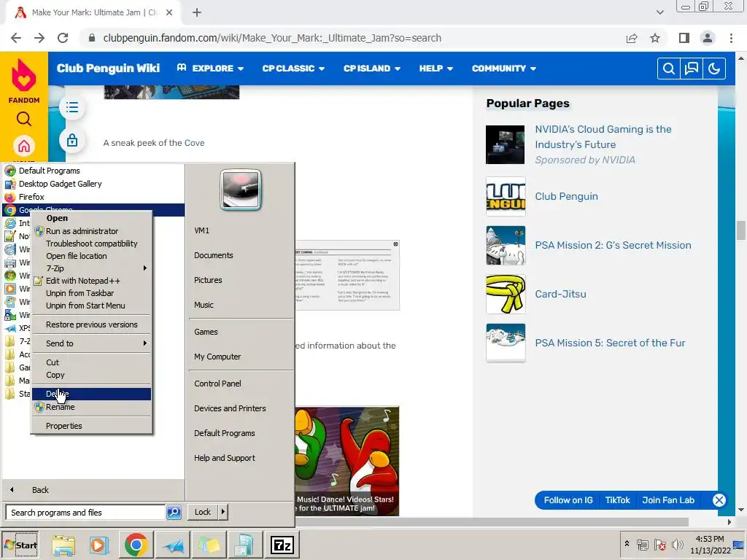Image resolution: width=747 pixels, height=560 pixels.
Task: Expand the Send to submenu
Action: 91,343
